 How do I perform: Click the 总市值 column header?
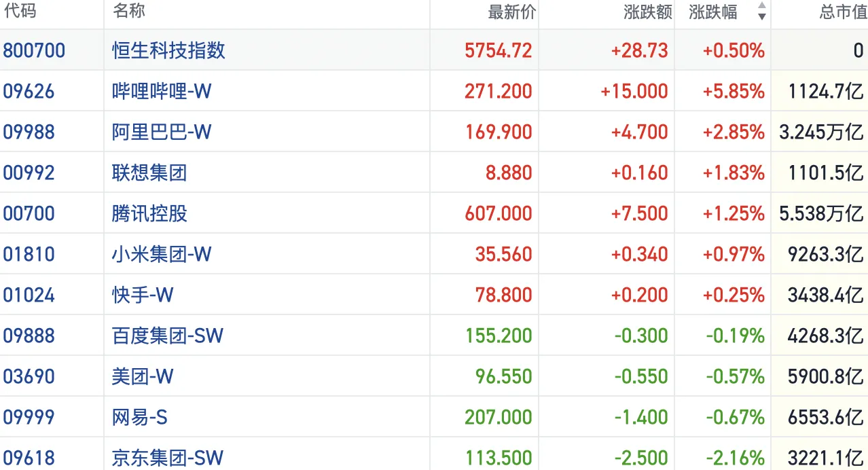tap(843, 12)
